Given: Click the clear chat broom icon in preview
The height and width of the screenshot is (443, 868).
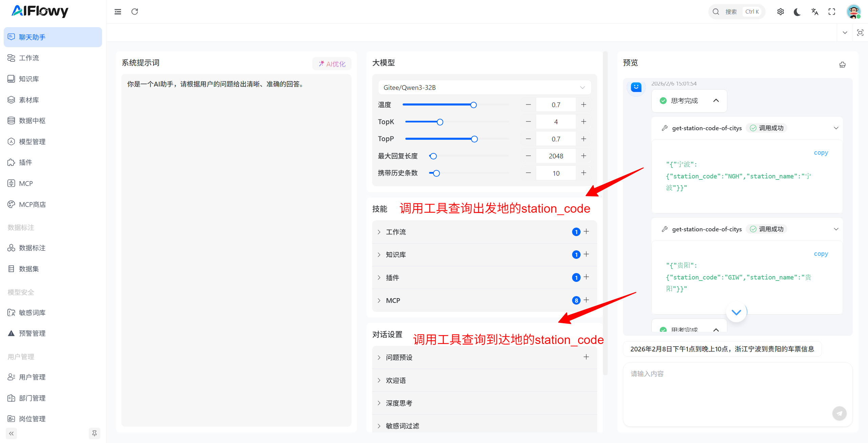Looking at the screenshot, I should (x=842, y=64).
